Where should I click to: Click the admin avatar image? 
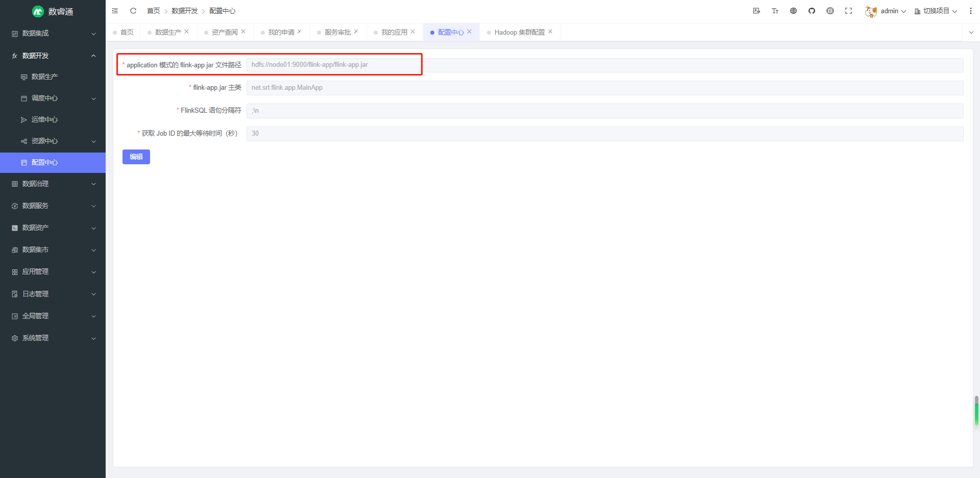pyautogui.click(x=871, y=11)
